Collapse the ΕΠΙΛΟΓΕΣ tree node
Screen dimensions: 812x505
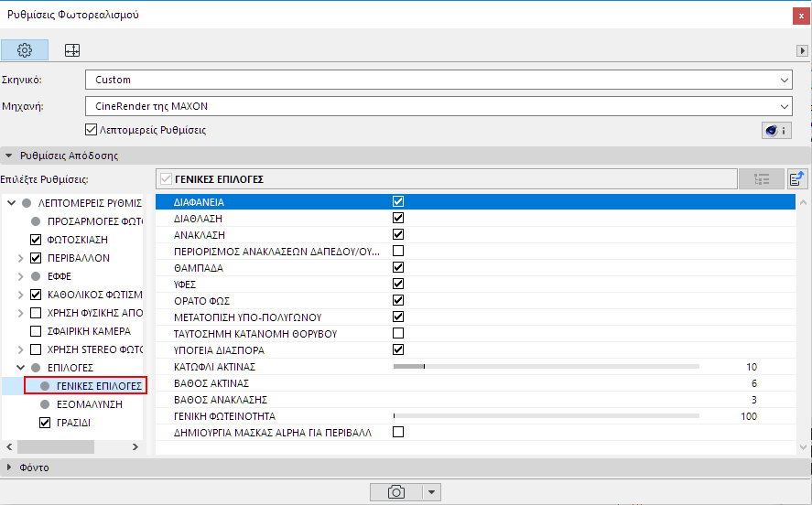21,368
